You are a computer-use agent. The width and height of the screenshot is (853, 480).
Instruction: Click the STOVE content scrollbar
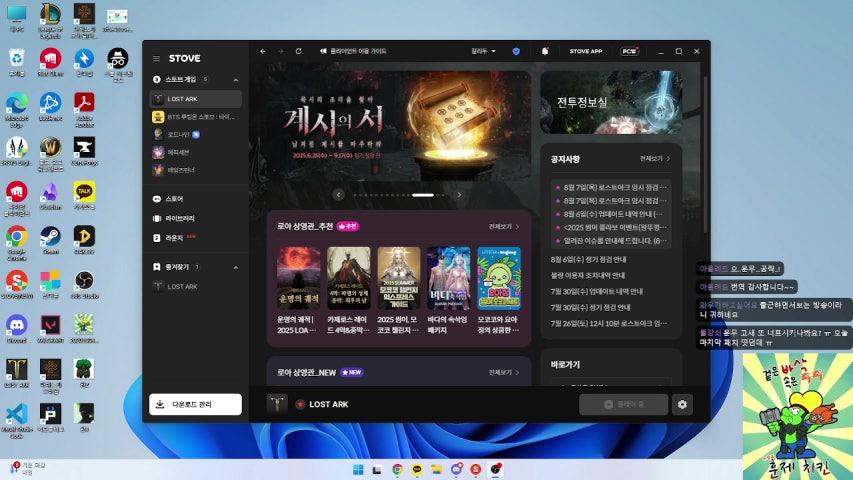706,155
